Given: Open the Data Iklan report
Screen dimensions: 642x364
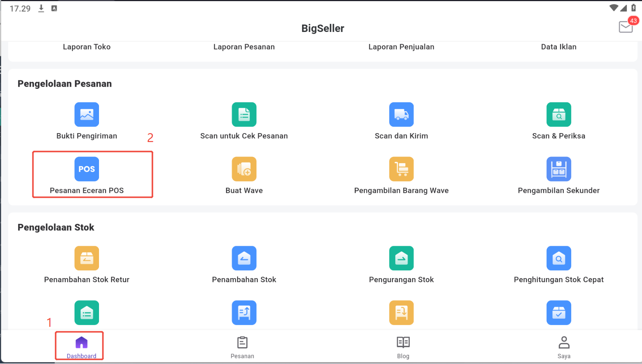Looking at the screenshot, I should point(559,47).
